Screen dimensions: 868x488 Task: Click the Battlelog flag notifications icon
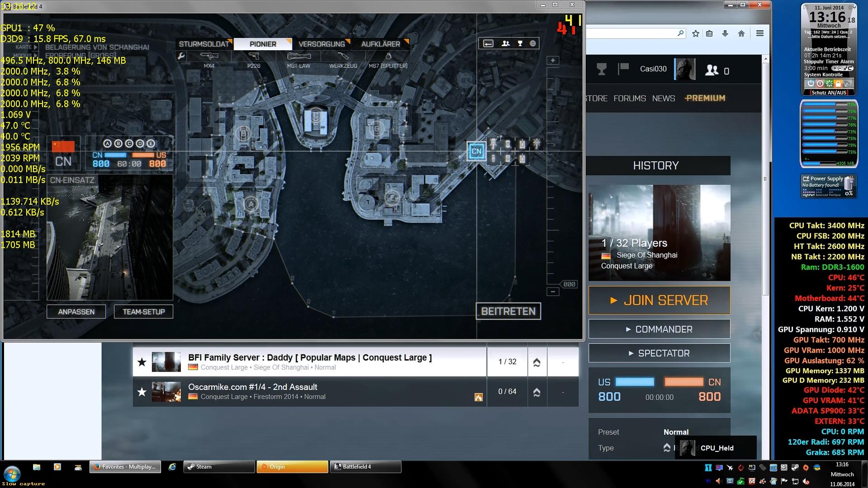(x=624, y=69)
